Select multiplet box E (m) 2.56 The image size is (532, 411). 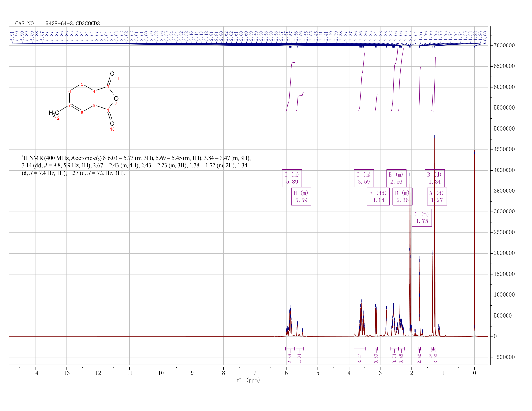point(396,178)
